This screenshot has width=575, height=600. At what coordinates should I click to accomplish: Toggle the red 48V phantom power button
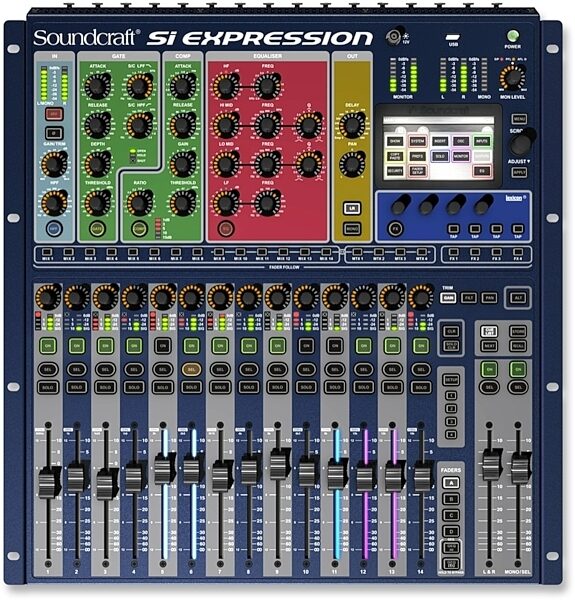tap(54, 113)
